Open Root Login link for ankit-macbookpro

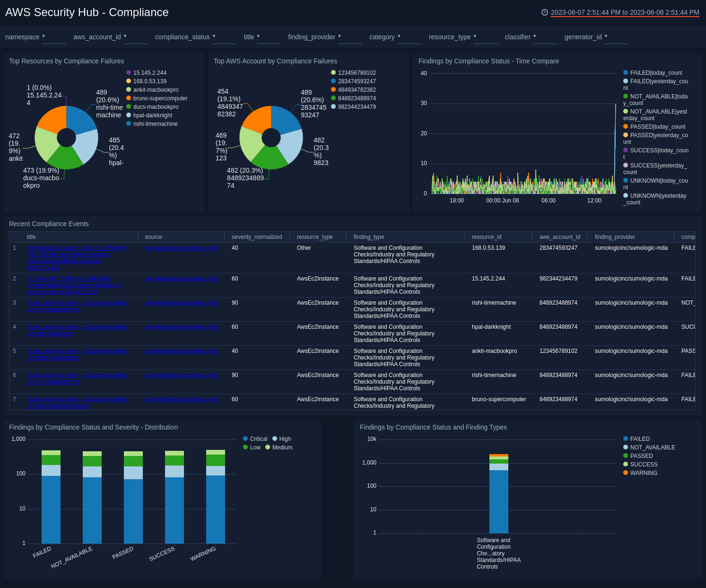click(x=78, y=354)
